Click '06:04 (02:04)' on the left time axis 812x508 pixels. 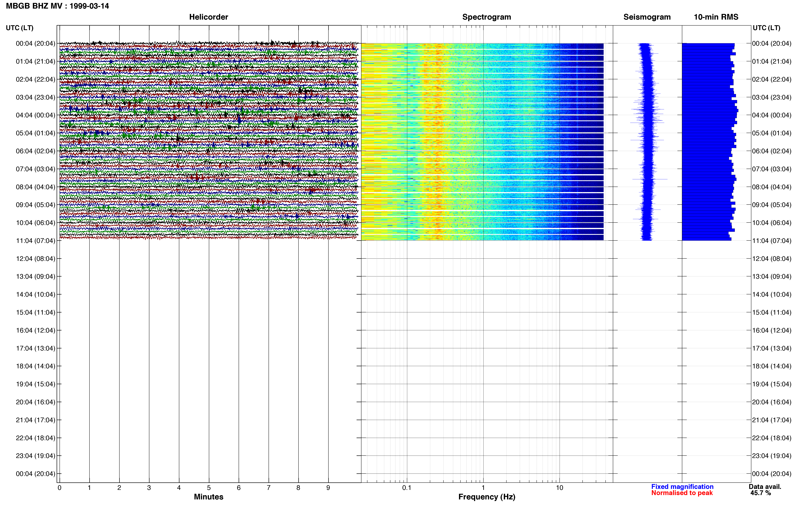(x=36, y=151)
